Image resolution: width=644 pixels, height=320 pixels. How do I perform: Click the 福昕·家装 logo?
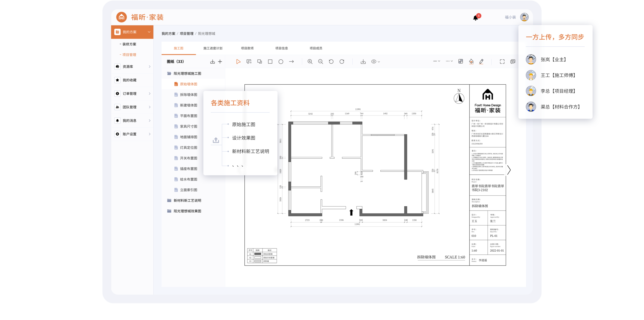tap(140, 17)
